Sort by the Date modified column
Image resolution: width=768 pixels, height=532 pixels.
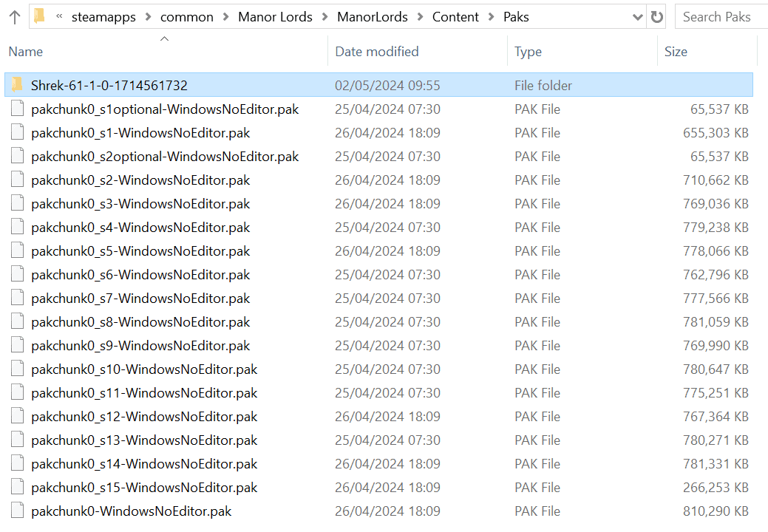click(377, 52)
